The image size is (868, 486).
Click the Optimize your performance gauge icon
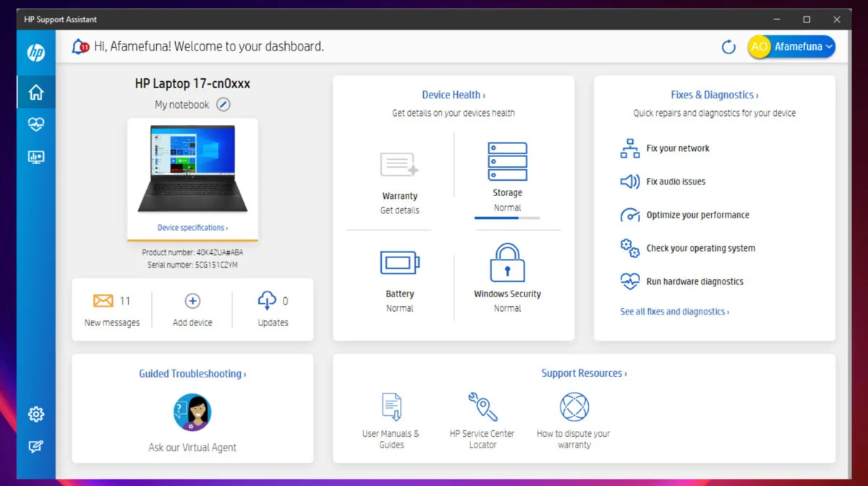[x=630, y=215]
